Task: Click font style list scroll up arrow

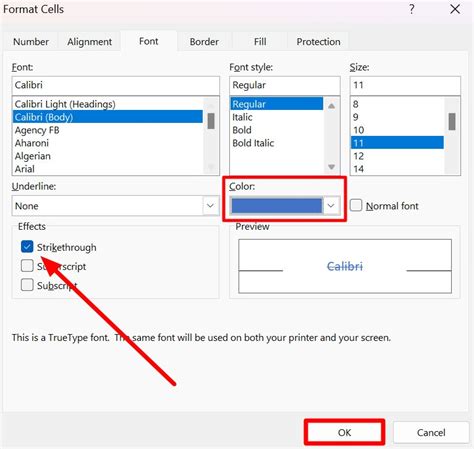Action: pos(331,106)
